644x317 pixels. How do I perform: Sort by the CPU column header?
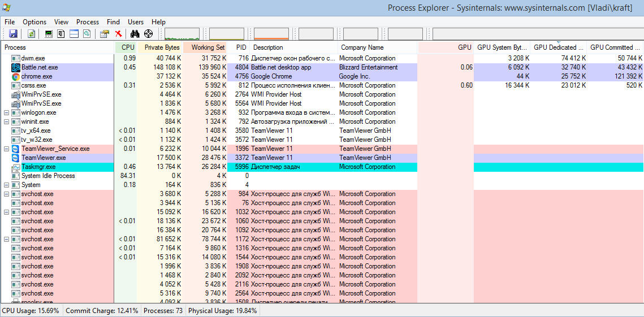point(126,47)
